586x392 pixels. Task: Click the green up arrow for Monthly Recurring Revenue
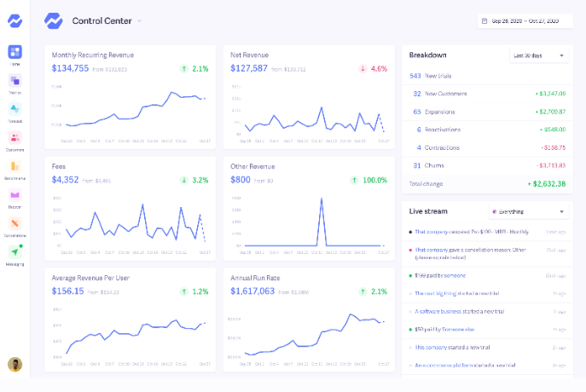pos(184,69)
